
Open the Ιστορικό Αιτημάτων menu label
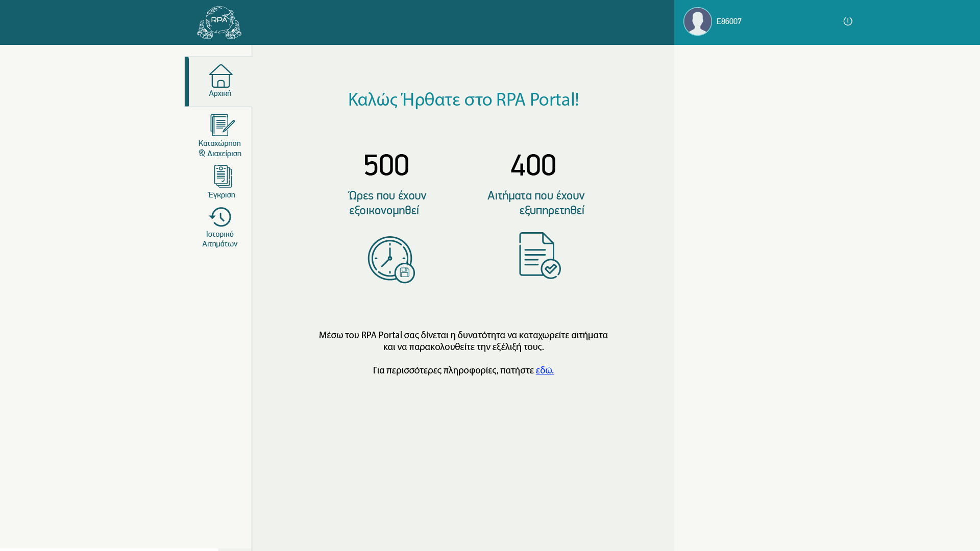tap(220, 239)
